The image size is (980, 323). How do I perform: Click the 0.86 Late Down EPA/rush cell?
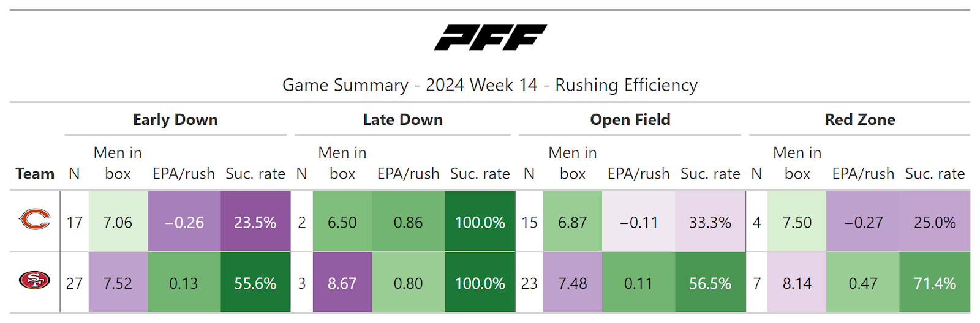[408, 222]
